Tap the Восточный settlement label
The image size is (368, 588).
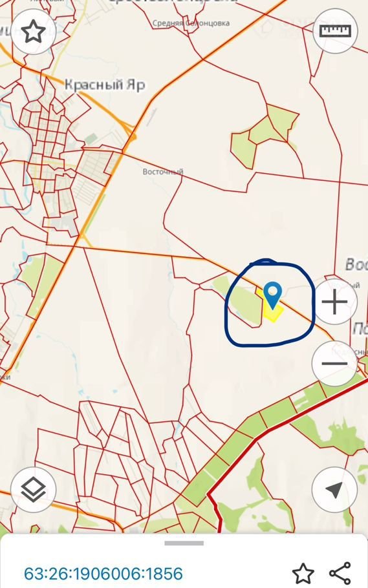tap(162, 172)
